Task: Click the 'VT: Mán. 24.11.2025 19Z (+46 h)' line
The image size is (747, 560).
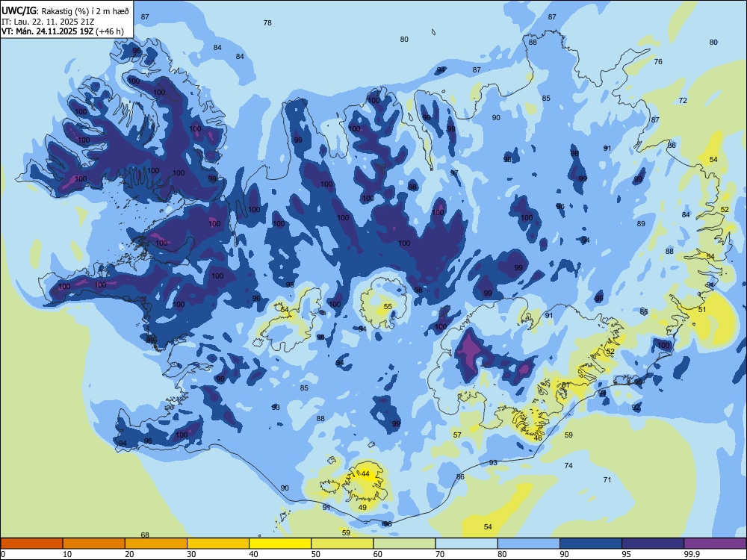Action: (x=63, y=31)
